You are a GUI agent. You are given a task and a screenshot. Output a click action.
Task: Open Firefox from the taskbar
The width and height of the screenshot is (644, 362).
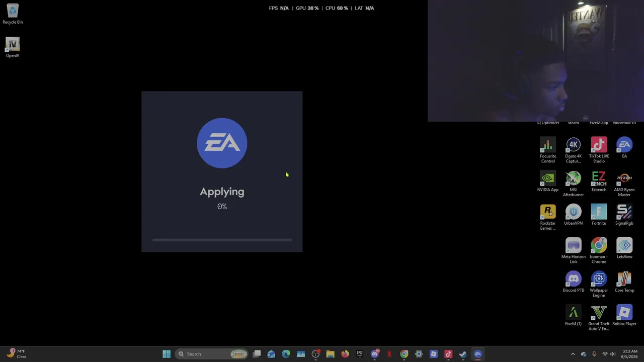pyautogui.click(x=345, y=354)
